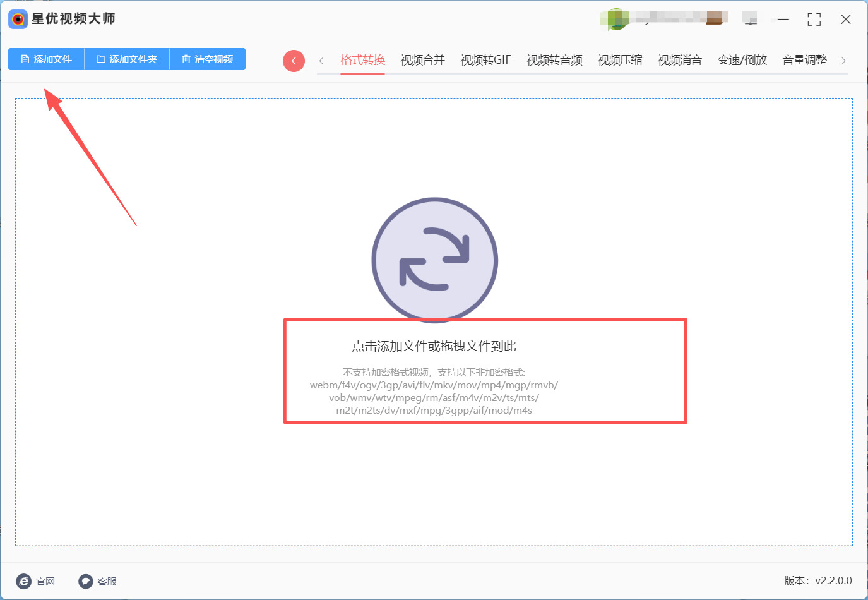
Task: Click format list line starting vob/wmv/wtv
Action: [x=434, y=398]
